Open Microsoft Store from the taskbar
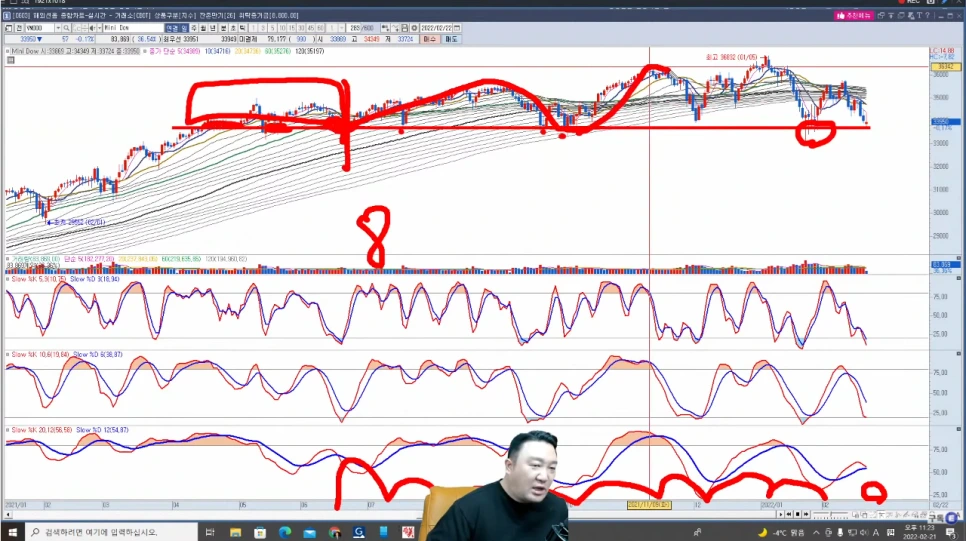This screenshot has width=966, height=541. coord(260,532)
